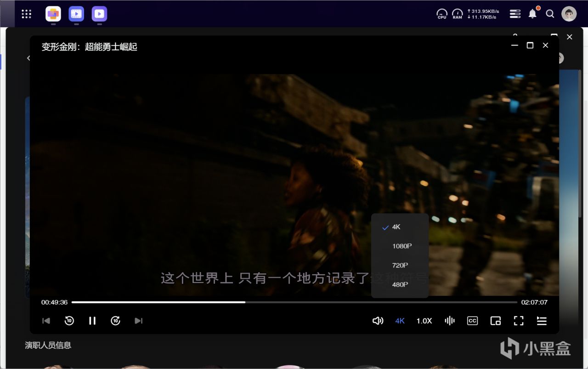Maximize the video player window
Image resolution: width=588 pixels, height=369 pixels.
pyautogui.click(x=530, y=45)
